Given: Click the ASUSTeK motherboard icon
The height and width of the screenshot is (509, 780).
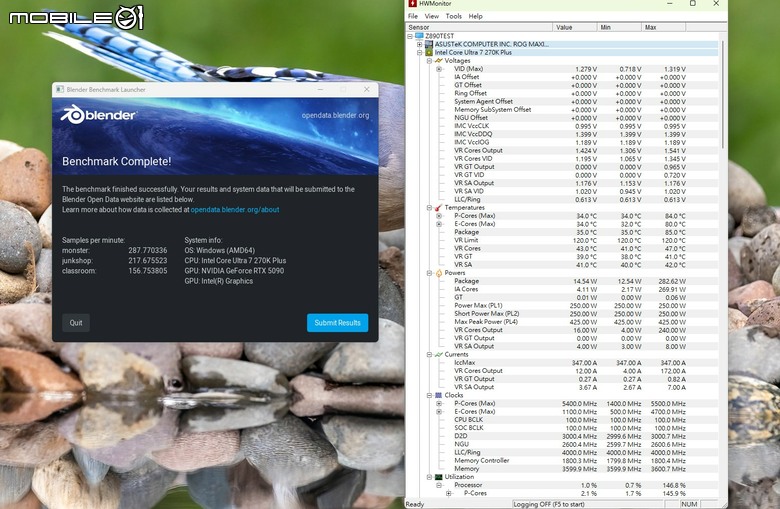Looking at the screenshot, I should point(429,44).
